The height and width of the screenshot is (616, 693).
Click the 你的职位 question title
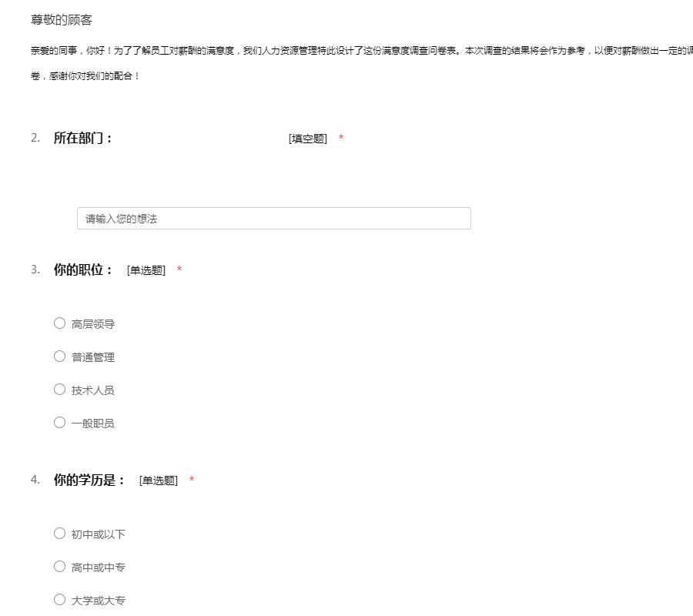83,270
